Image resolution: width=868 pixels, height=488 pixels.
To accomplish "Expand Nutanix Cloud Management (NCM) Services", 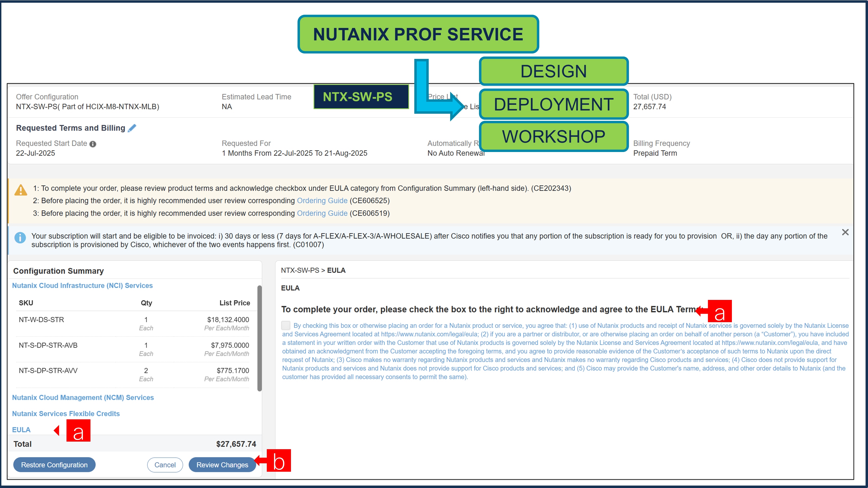I will coord(83,397).
